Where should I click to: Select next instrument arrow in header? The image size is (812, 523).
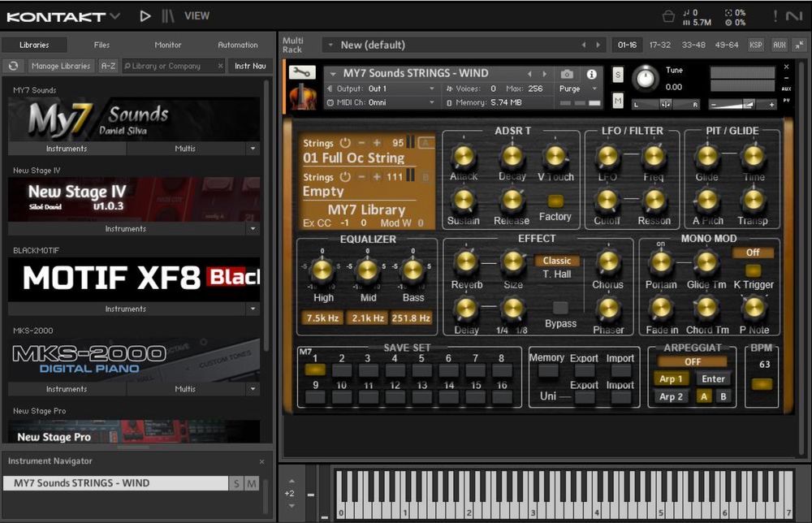(544, 74)
